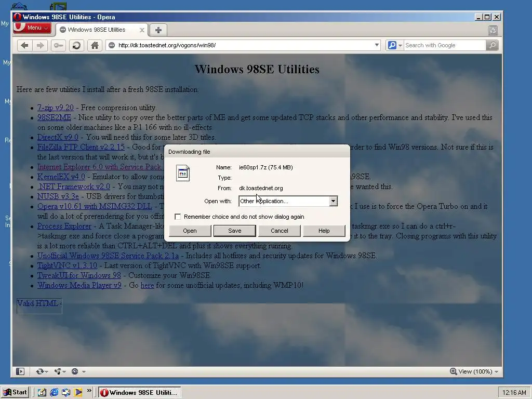Screen dimensions: 532x399
Task: Open the FileZilla FTP Client v2.2.15 link
Action: point(81,147)
